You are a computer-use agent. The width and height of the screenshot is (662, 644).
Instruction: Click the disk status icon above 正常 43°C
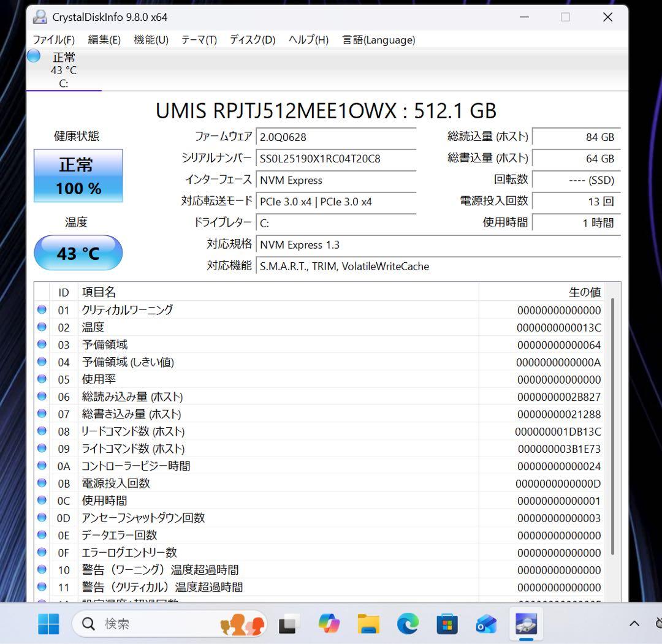pos(33,56)
